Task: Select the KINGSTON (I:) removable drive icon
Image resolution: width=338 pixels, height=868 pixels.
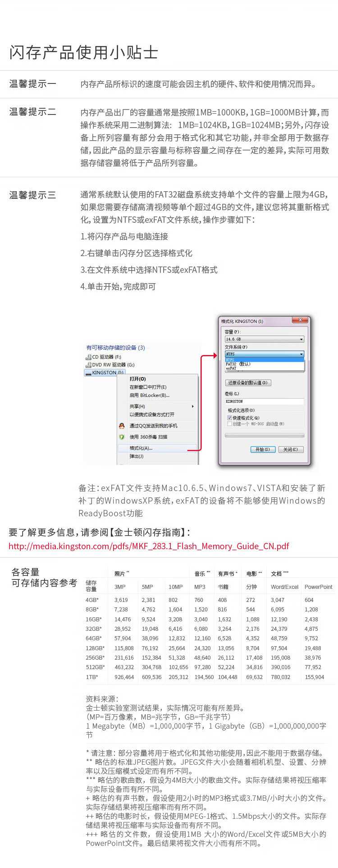Action: (x=88, y=373)
